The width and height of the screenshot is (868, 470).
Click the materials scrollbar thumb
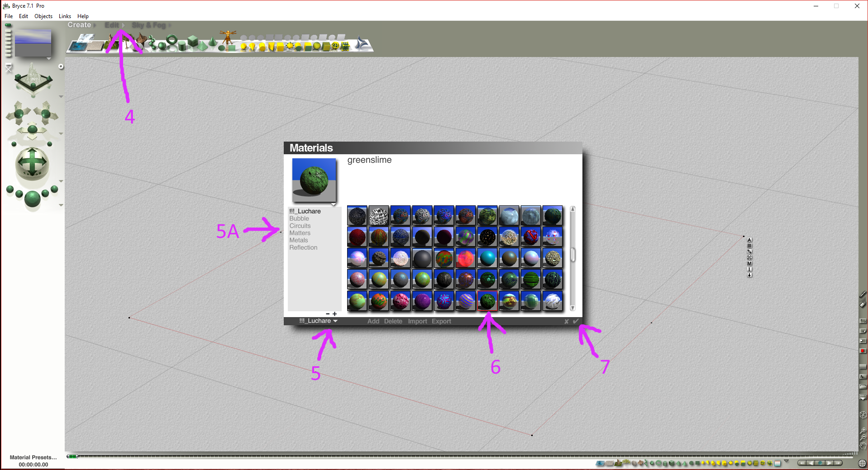point(573,255)
